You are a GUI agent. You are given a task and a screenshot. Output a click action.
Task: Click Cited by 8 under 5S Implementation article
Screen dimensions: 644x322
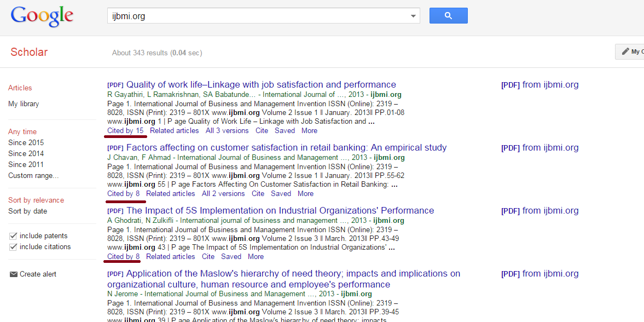coord(123,257)
